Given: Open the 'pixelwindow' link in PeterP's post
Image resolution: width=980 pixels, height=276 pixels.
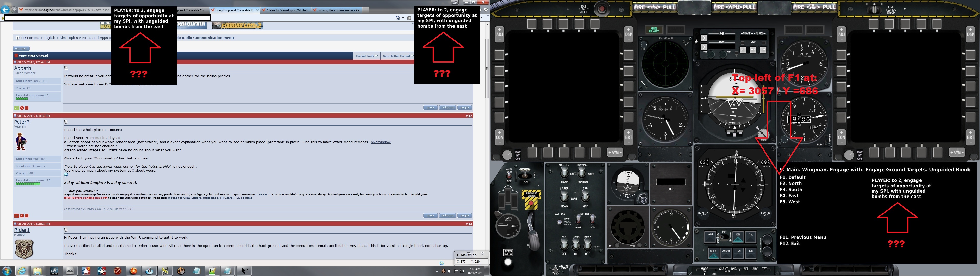Looking at the screenshot, I should tap(381, 142).
